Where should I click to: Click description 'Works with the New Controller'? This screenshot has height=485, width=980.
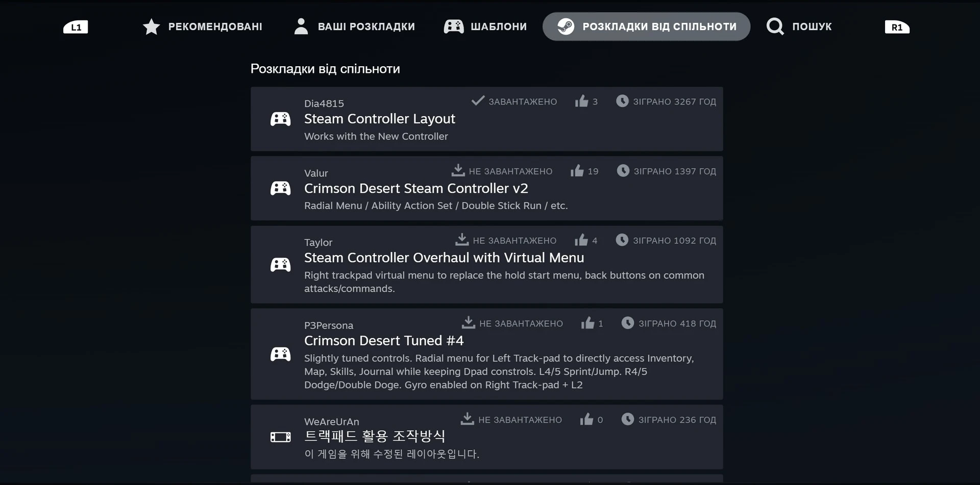tap(376, 136)
